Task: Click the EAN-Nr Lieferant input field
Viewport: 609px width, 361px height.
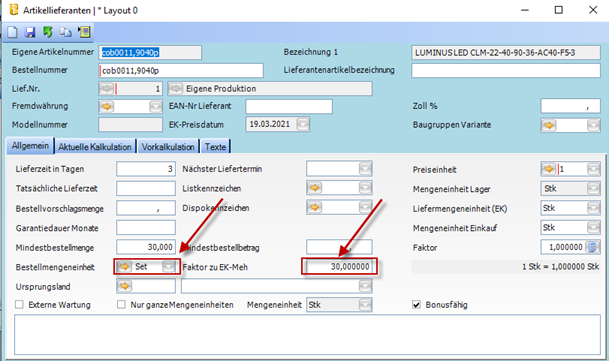Action: 289,106
